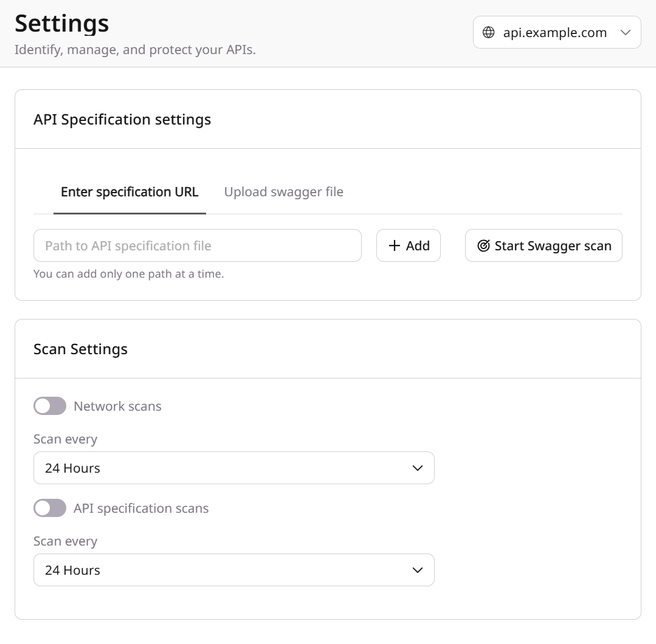Click the Start Swagger scan button
Screen dimensions: 656x644
543,245
